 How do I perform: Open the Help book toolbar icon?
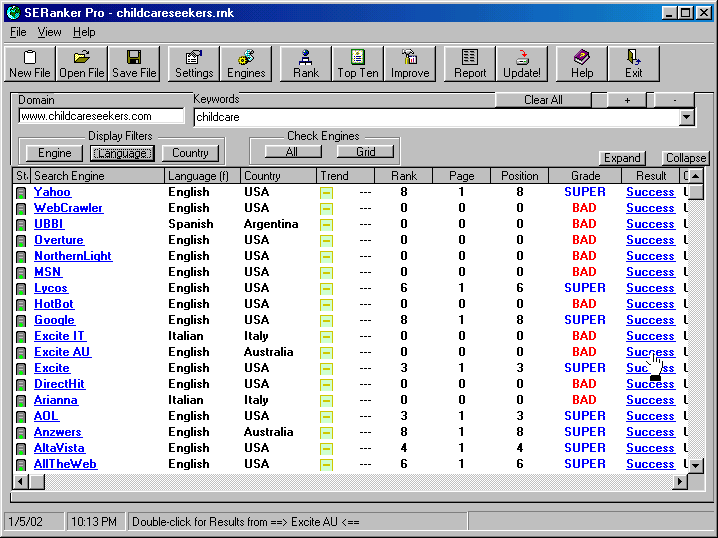(x=582, y=64)
